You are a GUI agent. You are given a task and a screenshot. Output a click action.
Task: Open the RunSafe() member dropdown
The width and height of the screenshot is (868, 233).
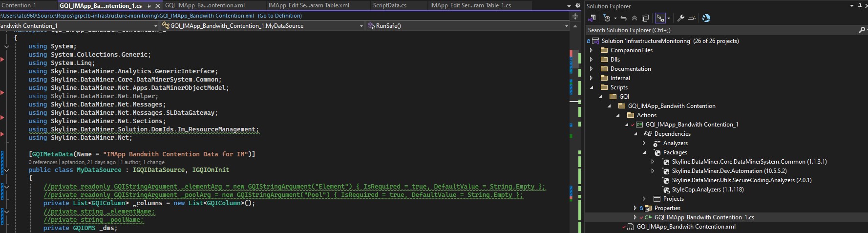[x=567, y=26]
